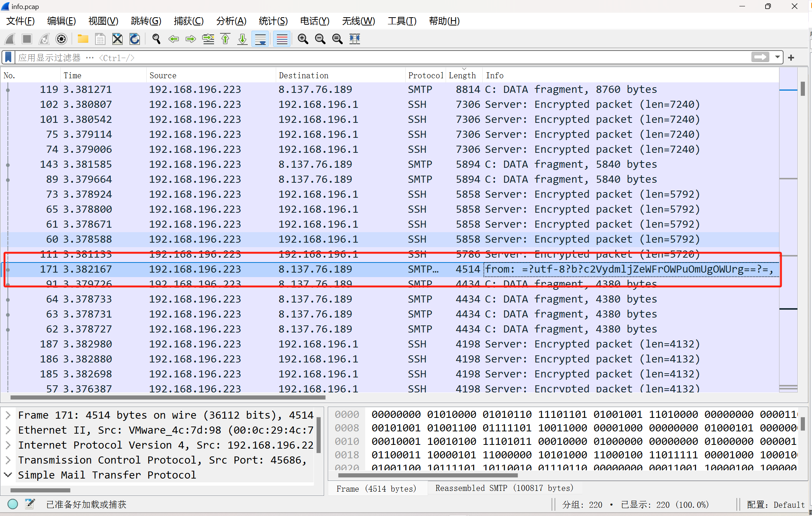Reload the capture file icon
Image resolution: width=812 pixels, height=516 pixels.
pos(135,39)
